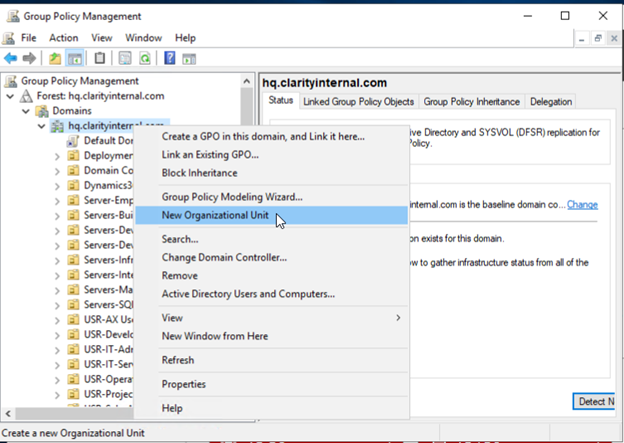Switch to the Status tab
This screenshot has height=443, width=624.
pos(281,100)
